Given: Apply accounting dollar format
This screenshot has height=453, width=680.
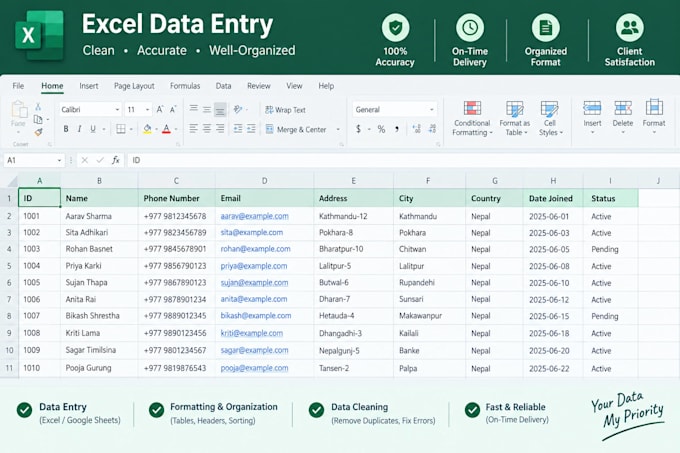Looking at the screenshot, I should pos(358,129).
